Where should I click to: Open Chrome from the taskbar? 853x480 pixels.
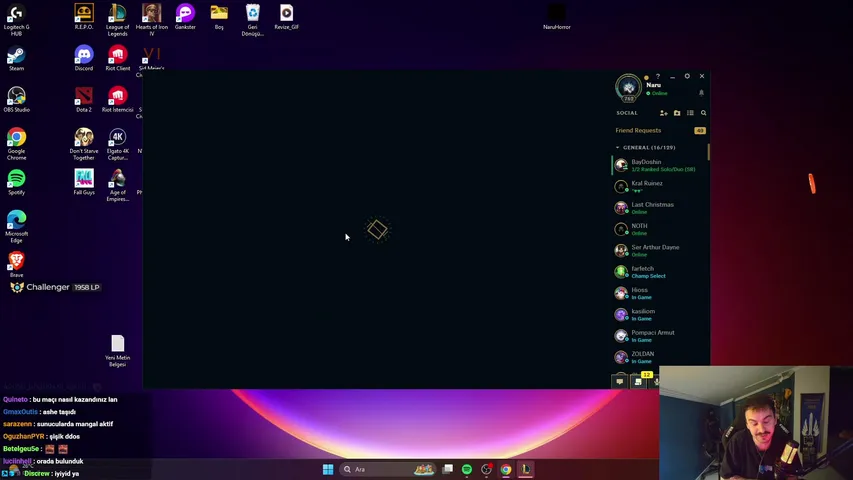pyautogui.click(x=506, y=469)
